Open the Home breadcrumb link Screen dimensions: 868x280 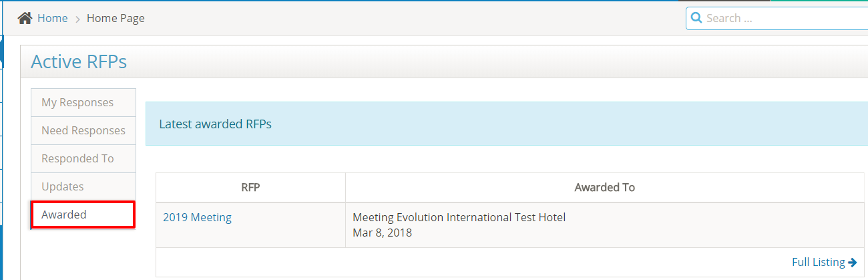click(52, 18)
